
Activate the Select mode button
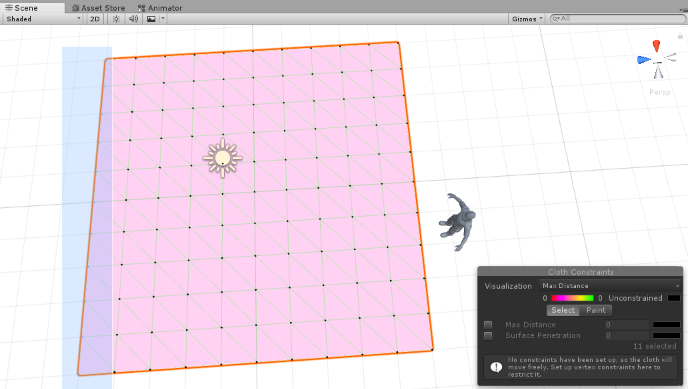pos(563,310)
